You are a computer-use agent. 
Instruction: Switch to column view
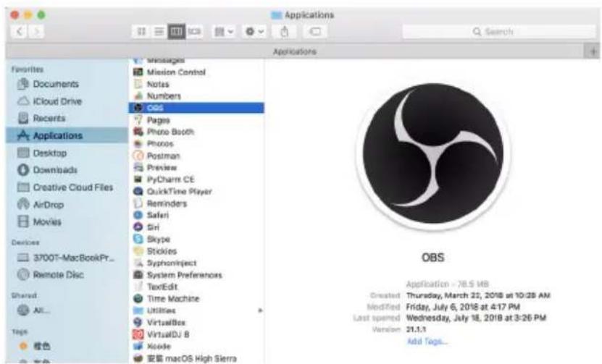pos(176,31)
